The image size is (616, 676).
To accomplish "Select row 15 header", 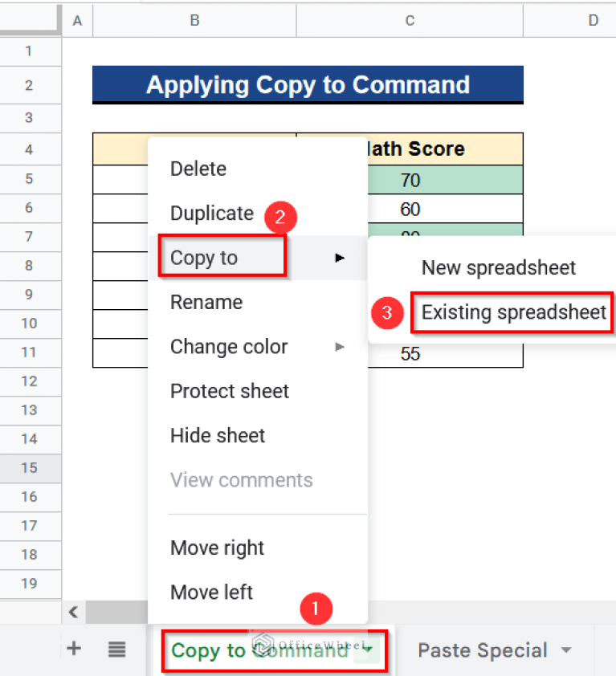I will click(x=30, y=468).
